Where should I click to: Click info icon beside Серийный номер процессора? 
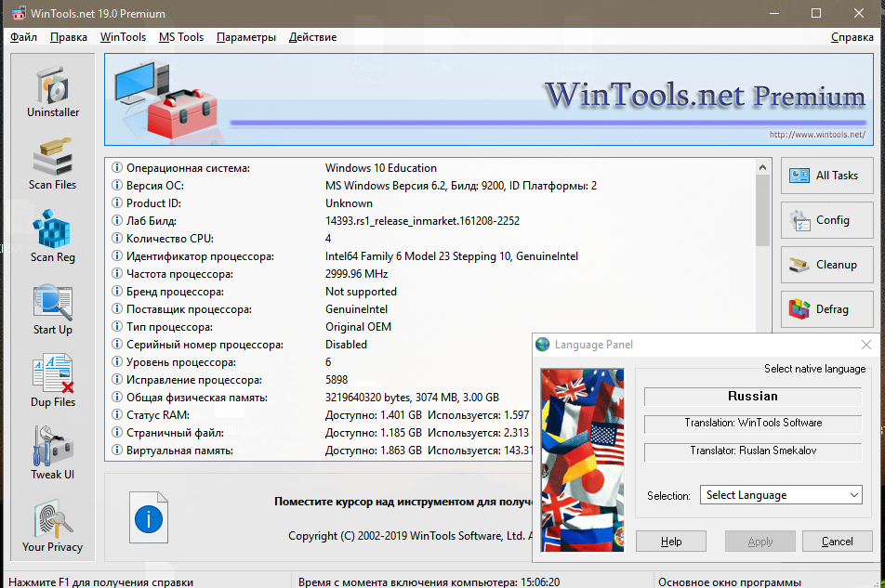117,344
